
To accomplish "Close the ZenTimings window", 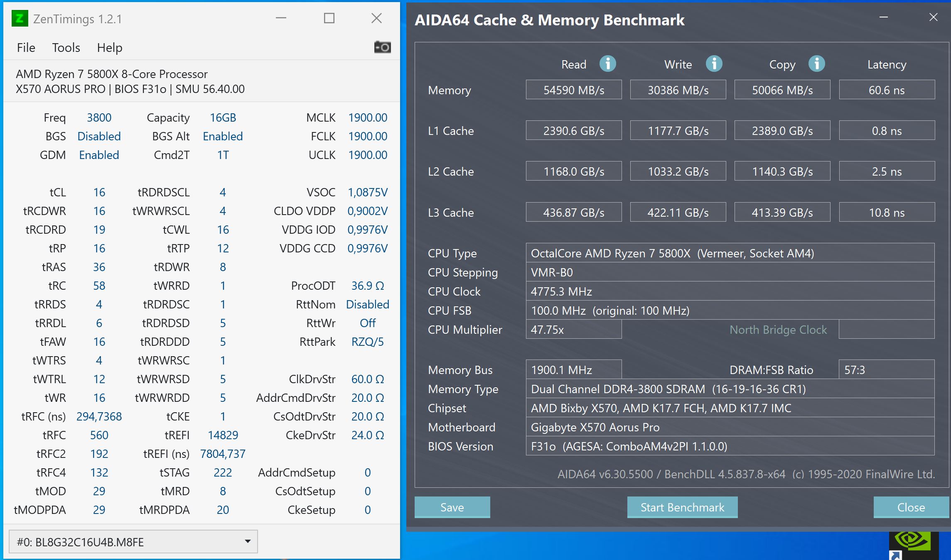I will tap(376, 18).
